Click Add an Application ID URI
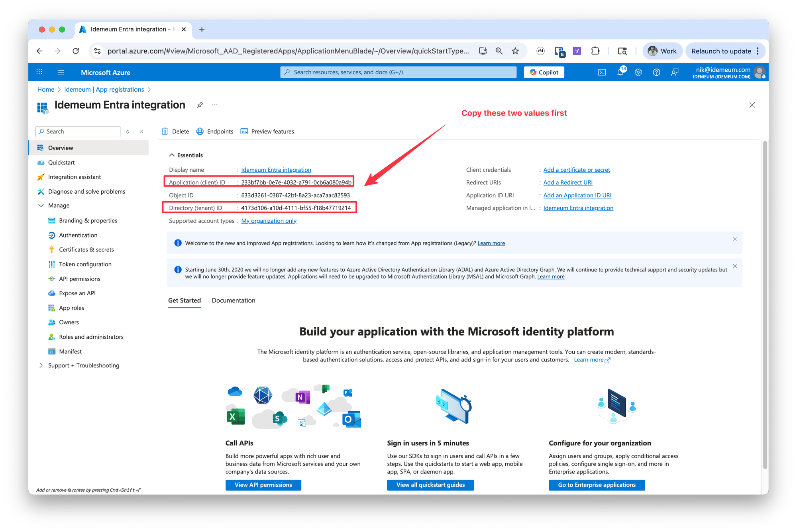 577,195
